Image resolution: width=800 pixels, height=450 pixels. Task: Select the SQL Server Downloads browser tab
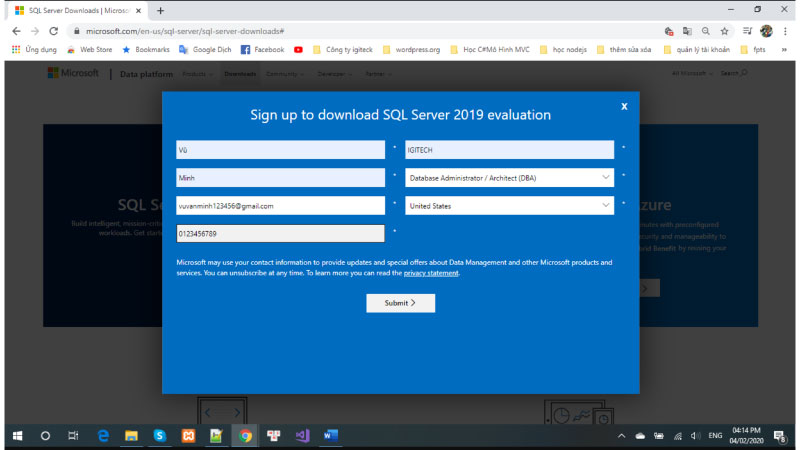(79, 10)
